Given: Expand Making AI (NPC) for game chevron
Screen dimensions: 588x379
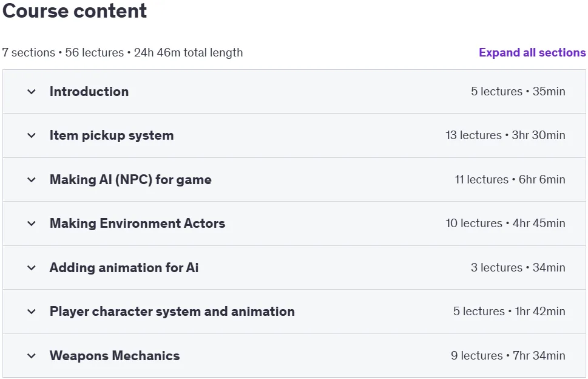Looking at the screenshot, I should click(x=32, y=180).
